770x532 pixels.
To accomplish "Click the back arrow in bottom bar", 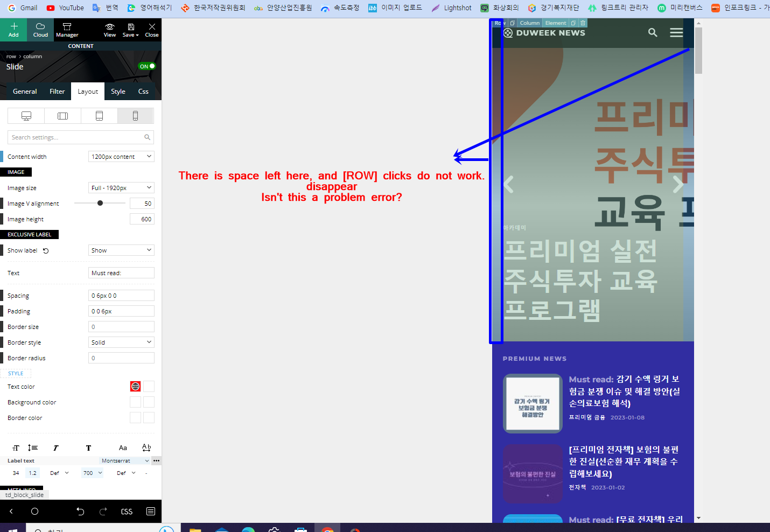I will click(11, 511).
